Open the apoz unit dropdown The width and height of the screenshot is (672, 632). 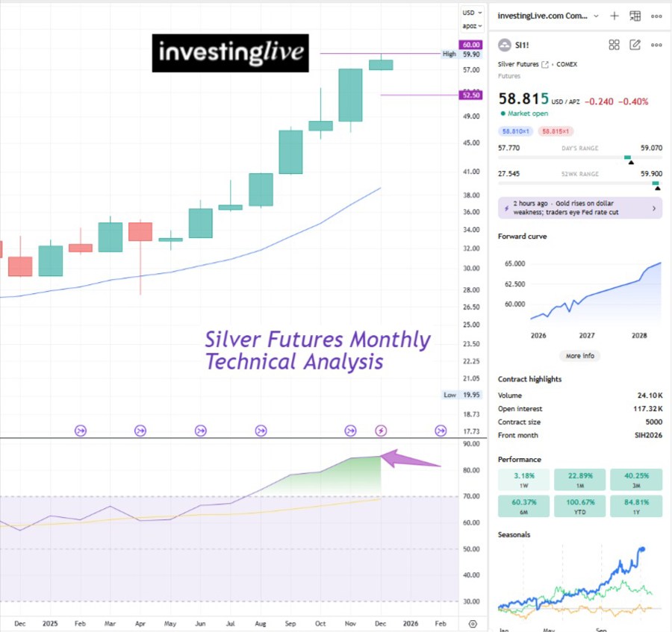[x=470, y=25]
